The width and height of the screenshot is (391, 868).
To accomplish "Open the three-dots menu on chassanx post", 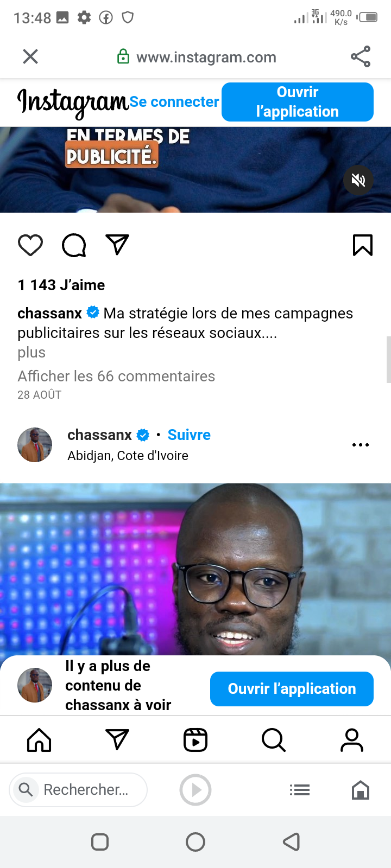I will pyautogui.click(x=361, y=445).
